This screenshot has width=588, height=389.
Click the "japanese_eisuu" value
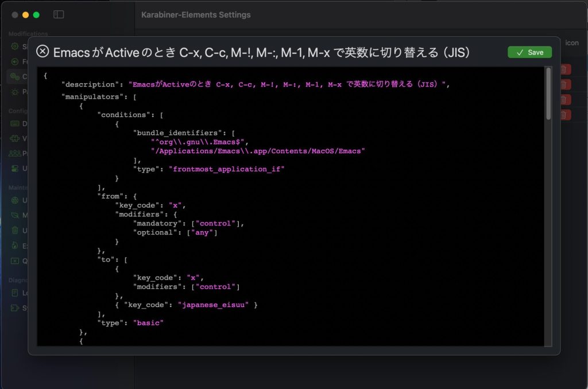213,305
